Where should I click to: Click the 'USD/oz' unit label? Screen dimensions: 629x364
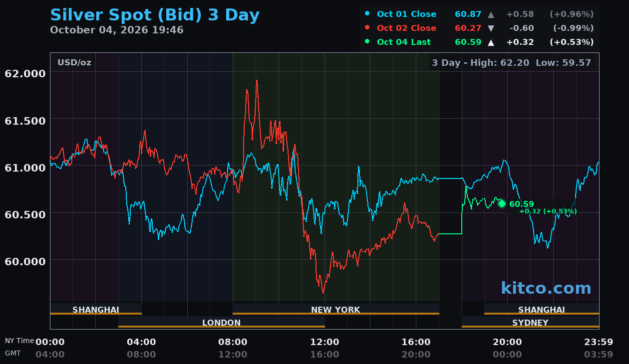point(74,63)
